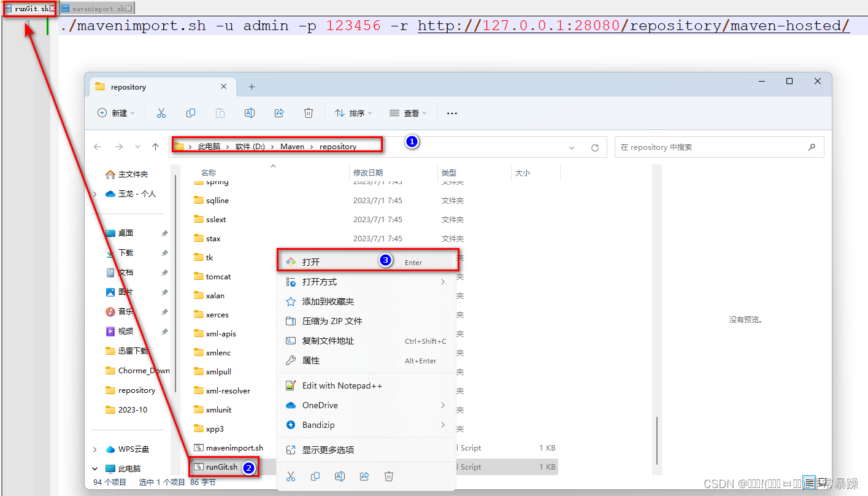868x496 pixels.
Task: Click Delete icon at context menu bottom
Action: [x=389, y=476]
